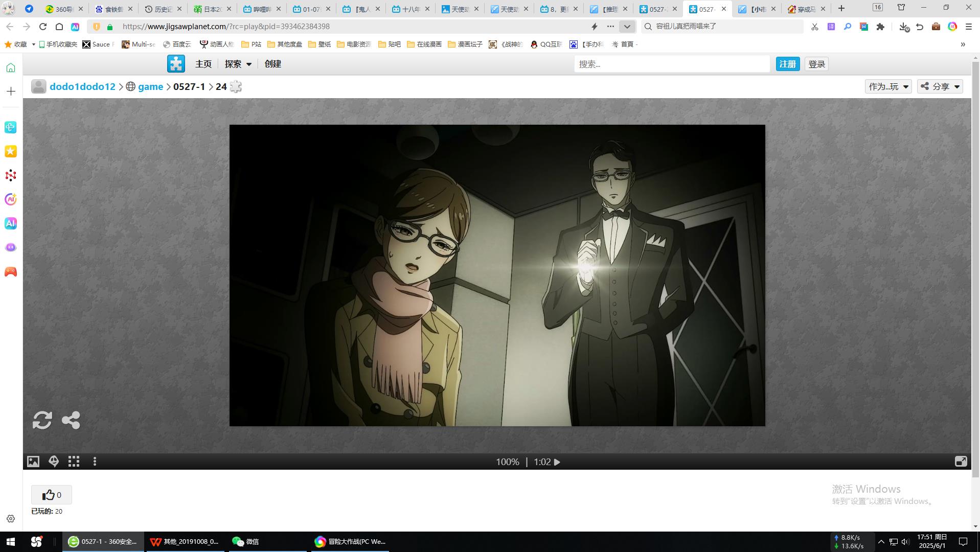
Task: Open the game album link
Action: point(150,87)
